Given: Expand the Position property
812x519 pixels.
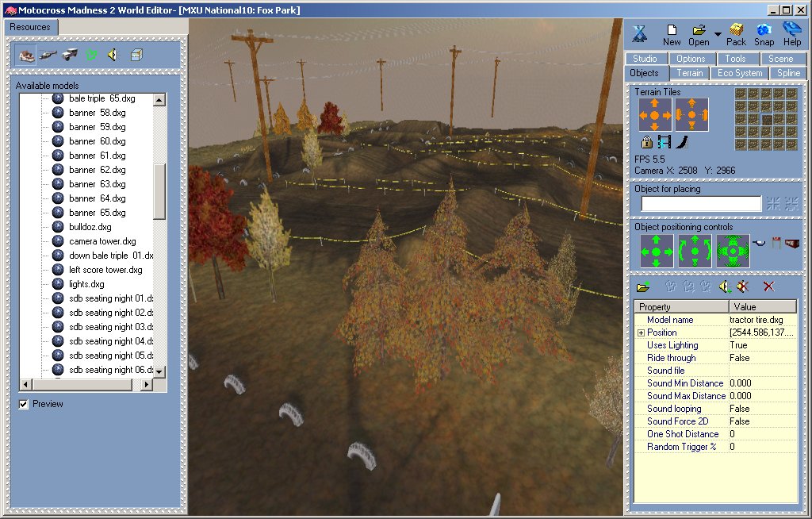Looking at the screenshot, I should click(x=641, y=333).
